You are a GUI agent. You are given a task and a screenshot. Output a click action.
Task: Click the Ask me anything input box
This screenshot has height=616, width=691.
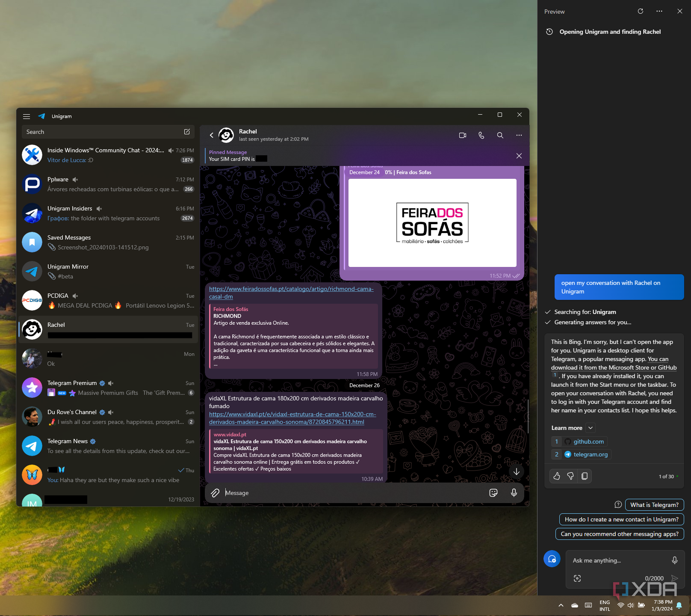(618, 560)
